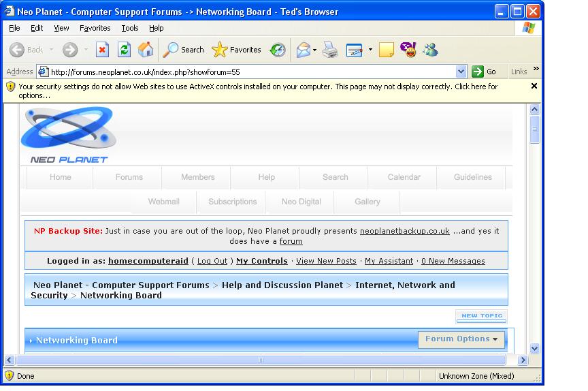Click in the address bar URL field

tap(251, 72)
